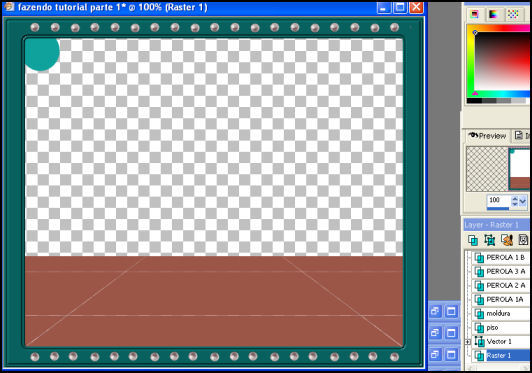
Task: Expand the Vector 1 layer group
Action: pyautogui.click(x=468, y=342)
